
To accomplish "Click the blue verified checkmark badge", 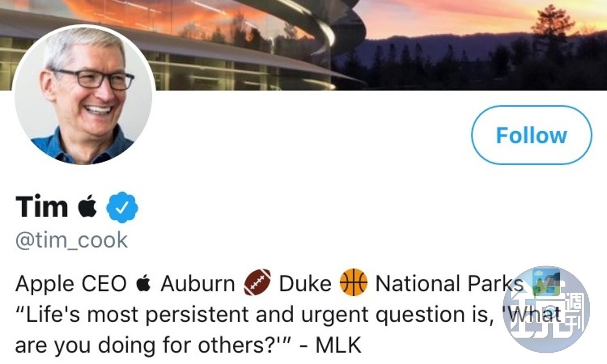I will (x=122, y=207).
